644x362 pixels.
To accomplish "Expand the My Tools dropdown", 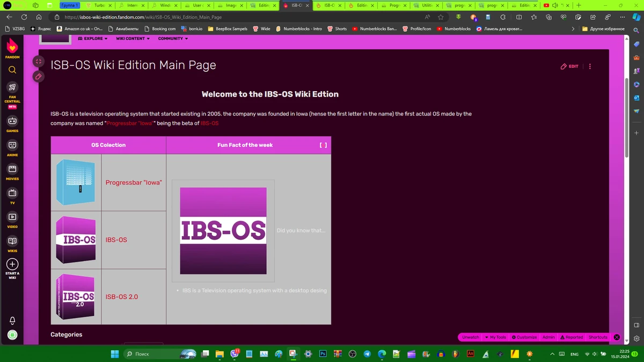I will [495, 337].
